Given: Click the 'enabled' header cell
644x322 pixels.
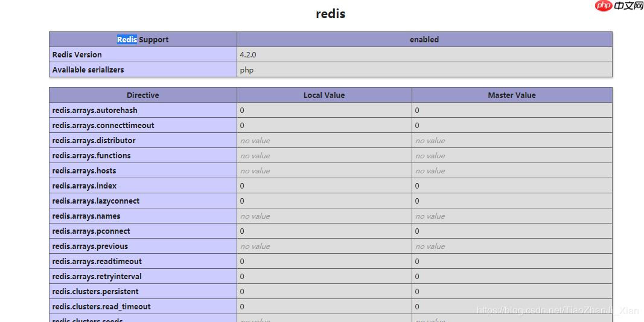Looking at the screenshot, I should coord(424,39).
